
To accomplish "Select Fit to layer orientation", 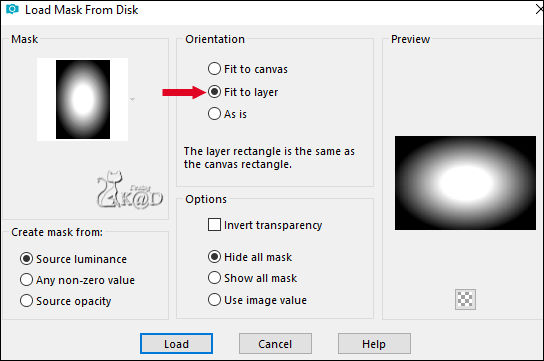I will coord(243,92).
